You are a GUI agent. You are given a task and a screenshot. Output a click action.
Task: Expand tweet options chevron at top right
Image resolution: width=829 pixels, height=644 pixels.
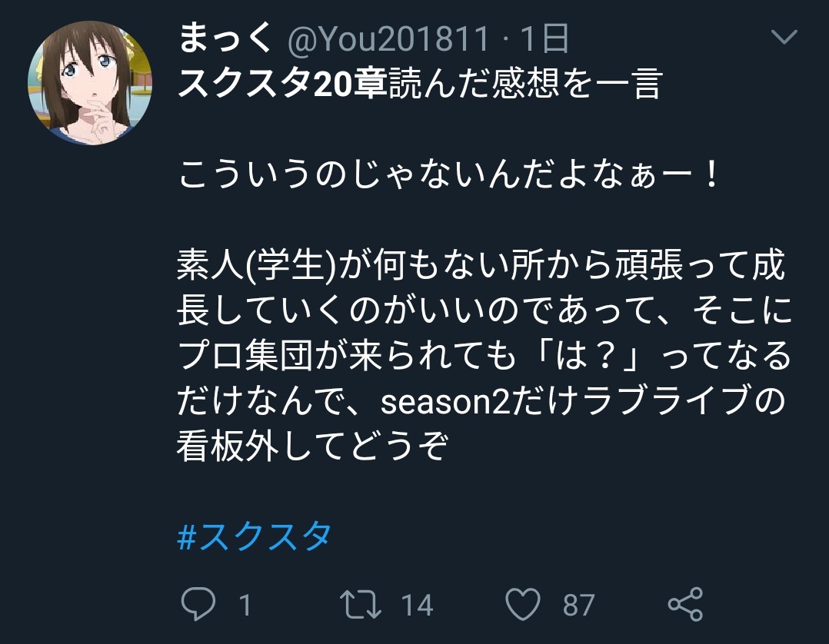click(784, 36)
